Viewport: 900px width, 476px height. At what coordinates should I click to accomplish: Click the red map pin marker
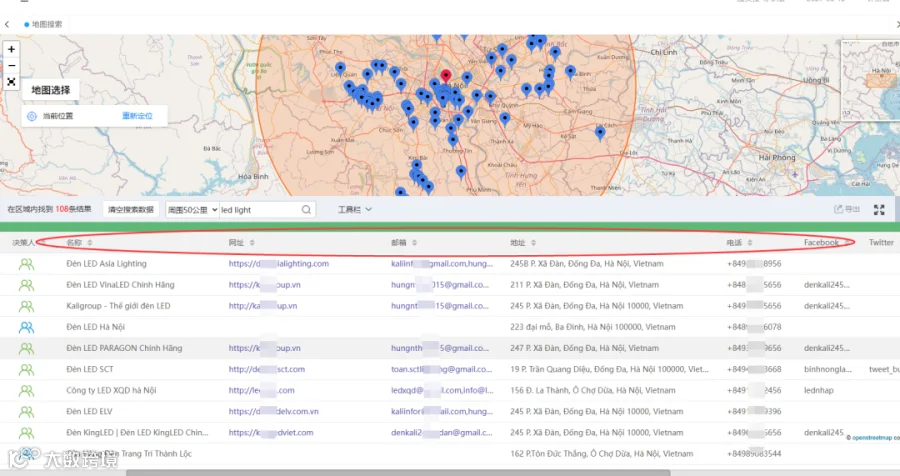coord(446,76)
